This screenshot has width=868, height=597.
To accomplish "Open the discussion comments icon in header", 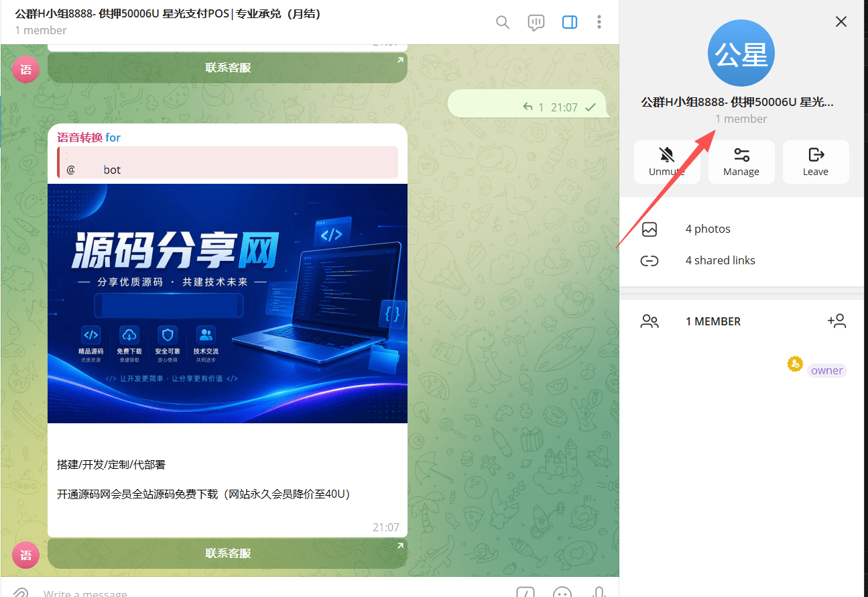I will coord(536,22).
